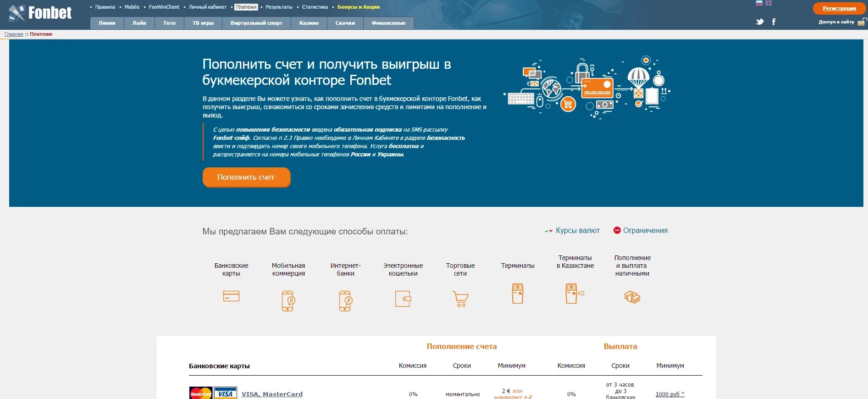868x399 pixels.
Task: Open the VISA, MasterCard link
Action: (272, 394)
